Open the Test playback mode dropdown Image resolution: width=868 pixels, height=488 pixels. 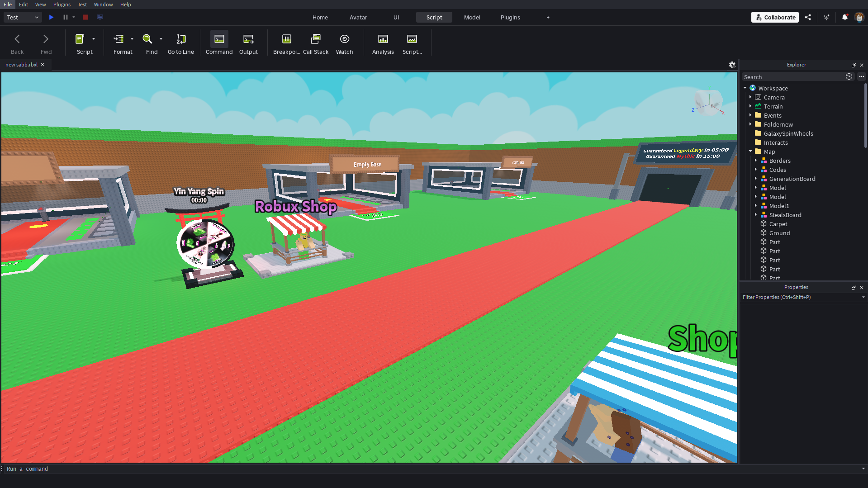22,17
